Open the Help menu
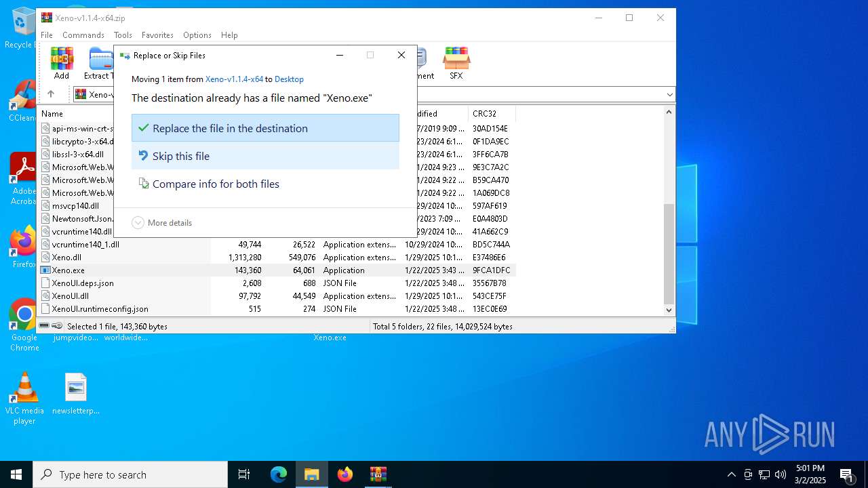 pyautogui.click(x=229, y=35)
